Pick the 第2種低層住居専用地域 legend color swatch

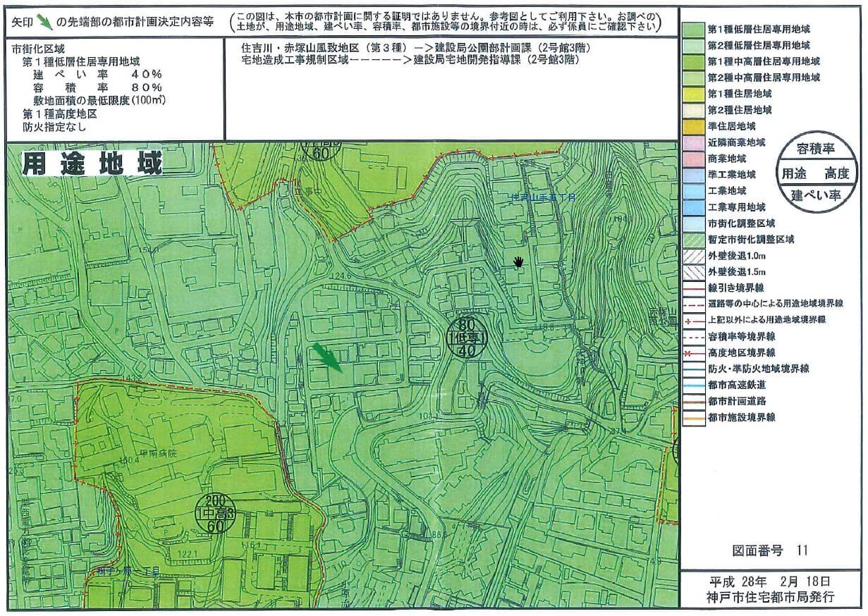[x=692, y=45]
